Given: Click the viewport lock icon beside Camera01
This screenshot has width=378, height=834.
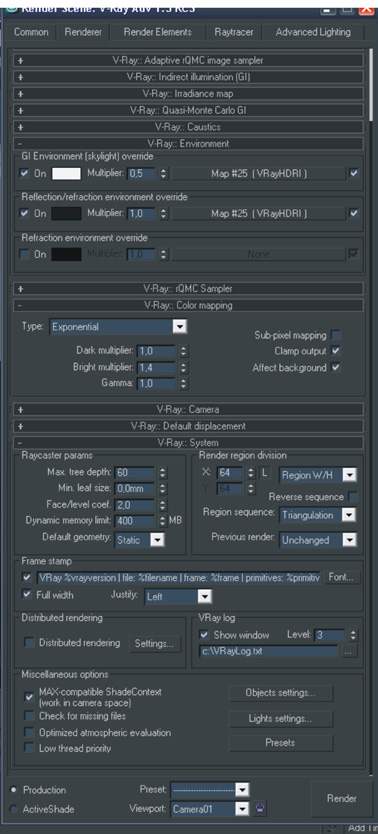Looking at the screenshot, I should click(259, 808).
